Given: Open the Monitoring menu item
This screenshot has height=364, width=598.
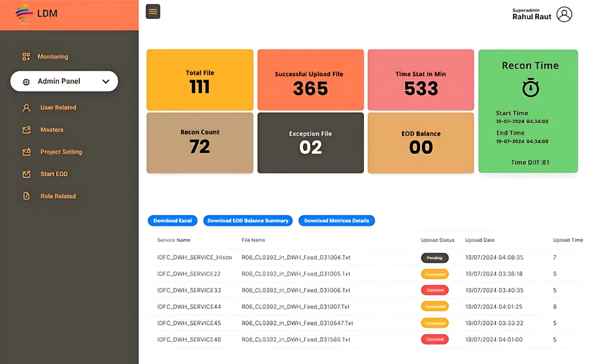Looking at the screenshot, I should [53, 56].
